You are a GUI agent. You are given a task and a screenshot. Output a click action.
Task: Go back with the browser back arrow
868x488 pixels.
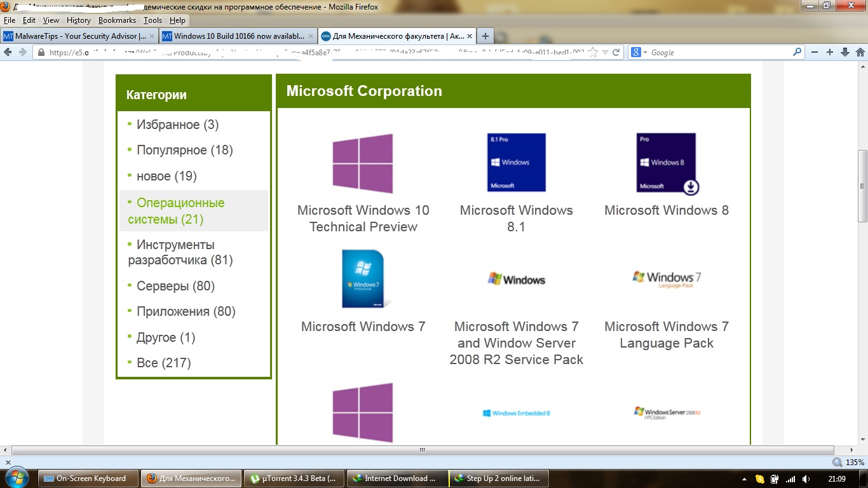pos(8,52)
